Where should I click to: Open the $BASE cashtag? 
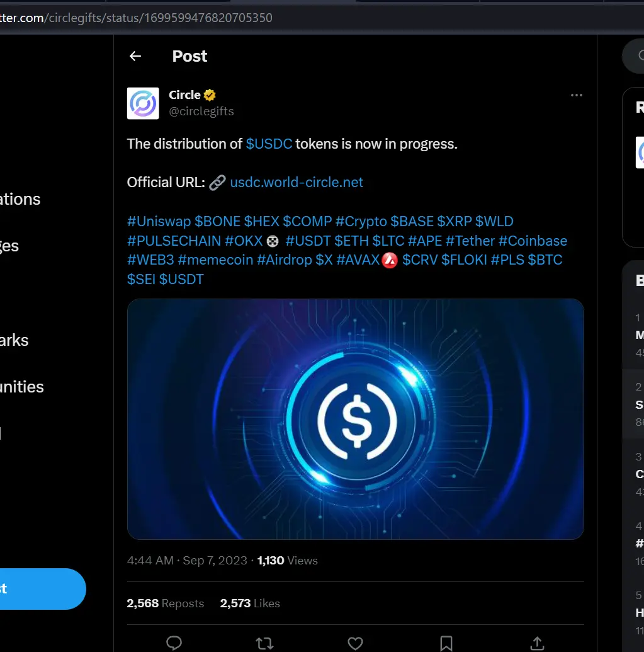412,221
